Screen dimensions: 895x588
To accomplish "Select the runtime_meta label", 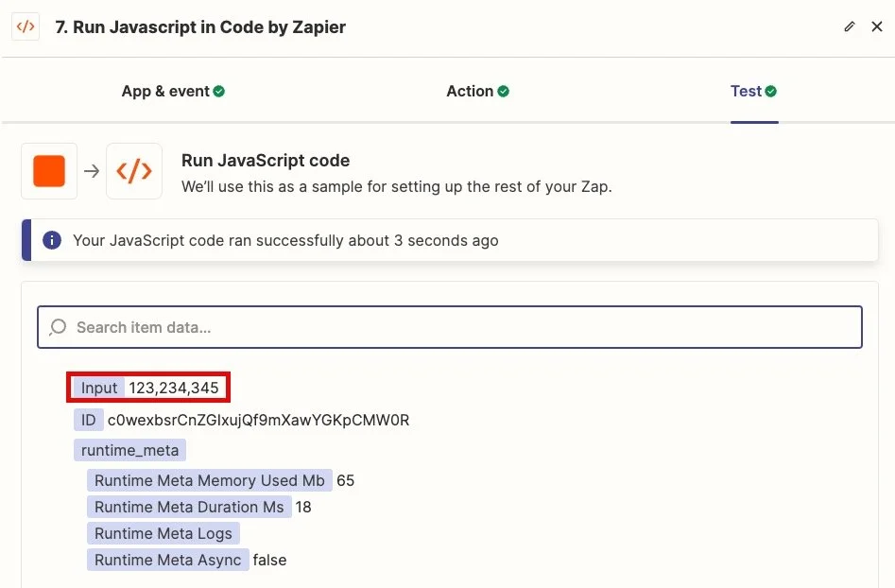I will [x=129, y=450].
